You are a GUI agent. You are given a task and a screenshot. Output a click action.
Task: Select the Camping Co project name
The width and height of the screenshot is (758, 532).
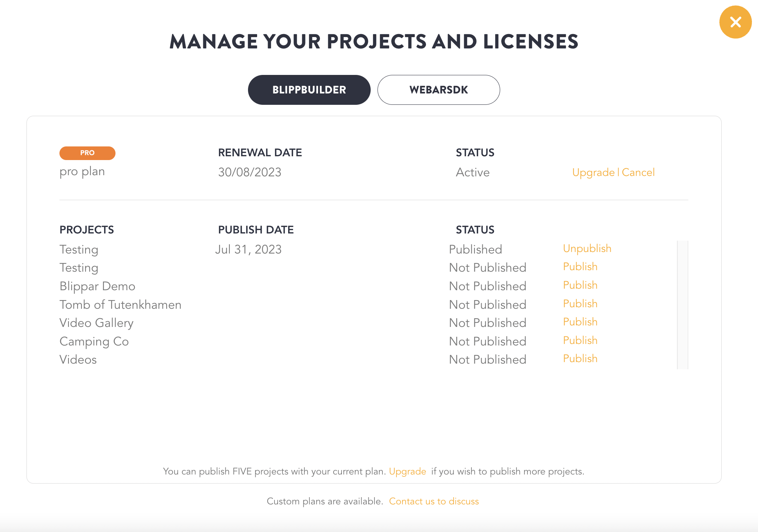(94, 342)
